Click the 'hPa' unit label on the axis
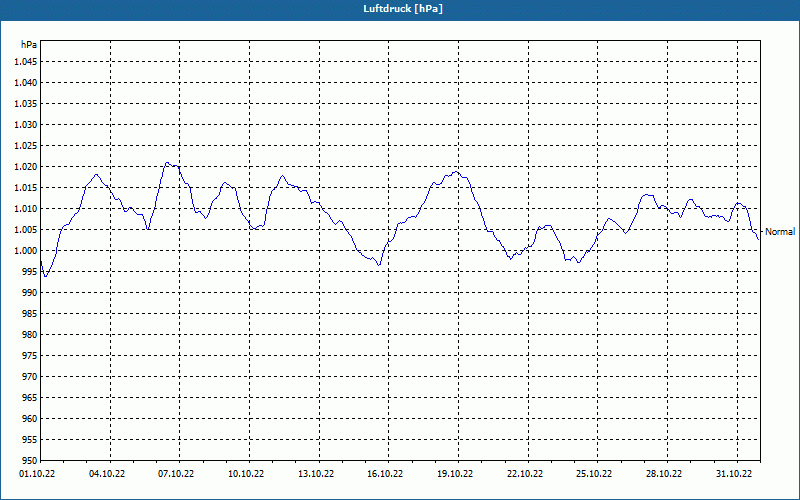This screenshot has height=500, width=800. pyautogui.click(x=29, y=45)
